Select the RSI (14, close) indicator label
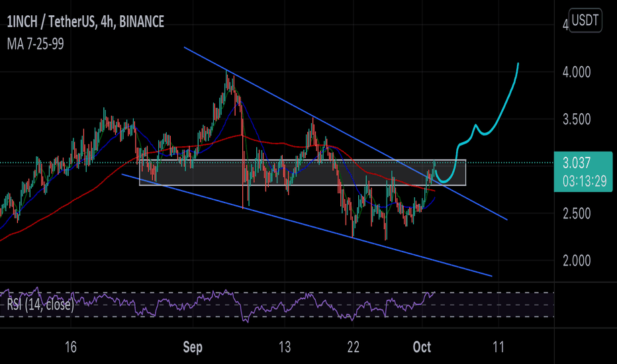Screen dimensions: 617x364 click(40, 304)
